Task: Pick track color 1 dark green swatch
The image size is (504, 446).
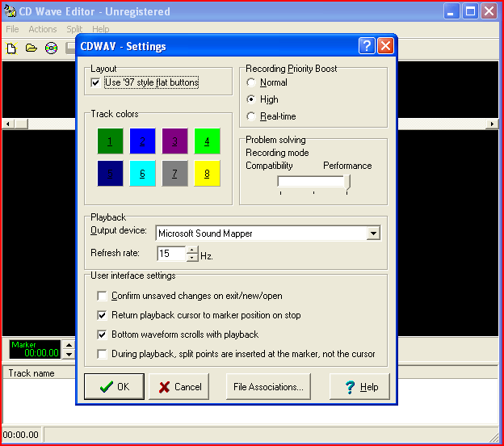Action: point(110,141)
